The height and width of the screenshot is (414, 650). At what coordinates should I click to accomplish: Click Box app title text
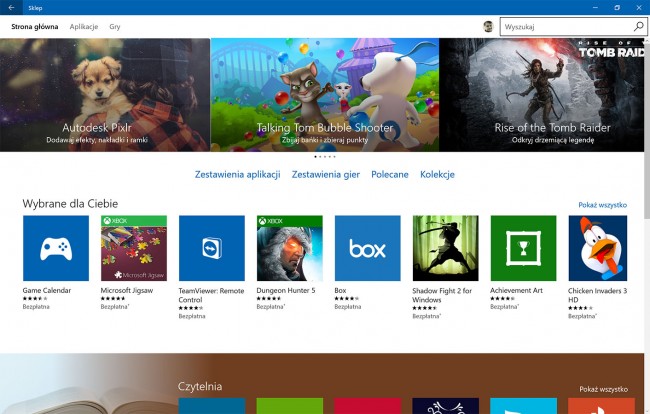click(340, 290)
